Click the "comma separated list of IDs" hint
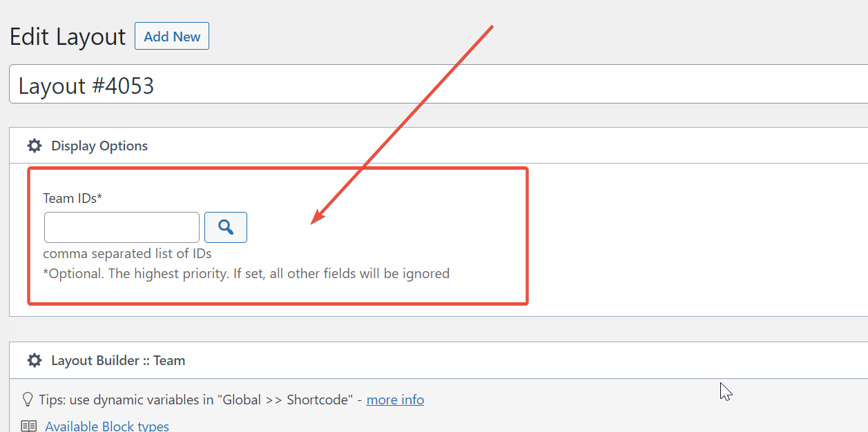 127,253
